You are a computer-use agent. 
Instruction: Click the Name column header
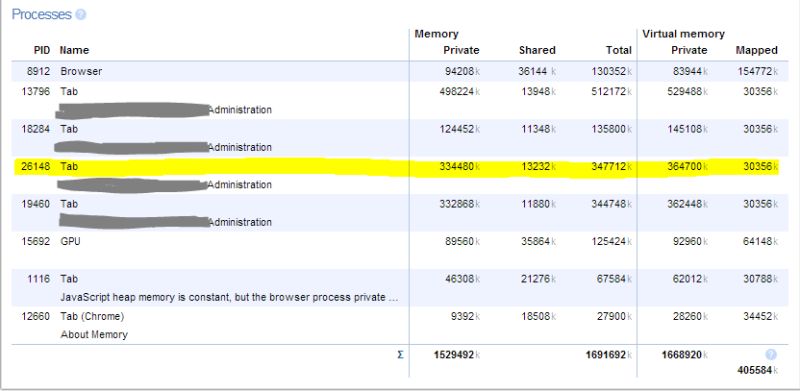pos(74,50)
